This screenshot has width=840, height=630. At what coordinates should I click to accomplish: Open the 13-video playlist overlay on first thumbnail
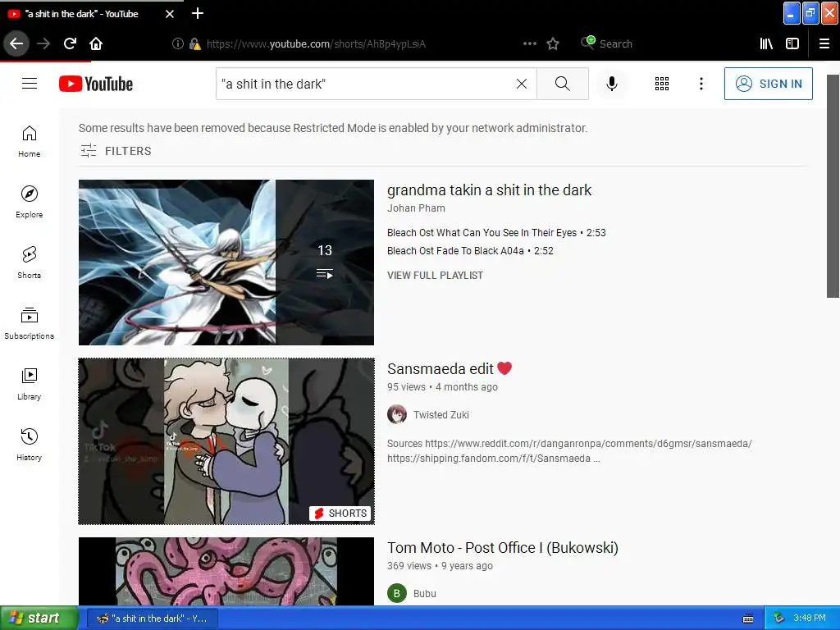click(325, 262)
